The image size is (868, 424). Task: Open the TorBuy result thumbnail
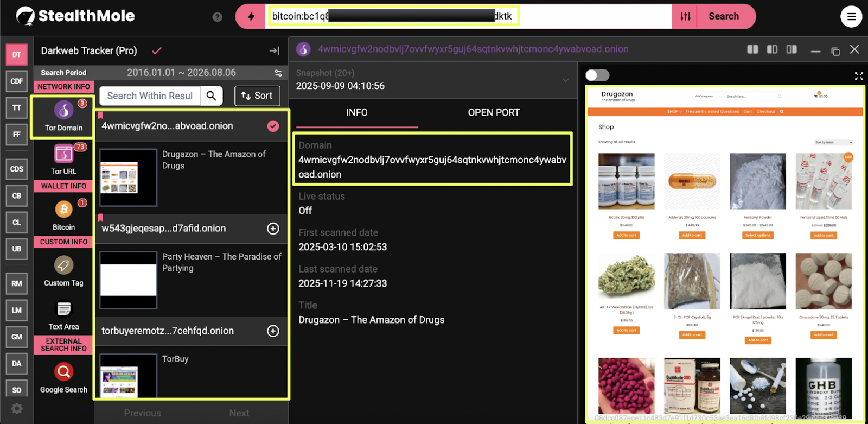129,376
